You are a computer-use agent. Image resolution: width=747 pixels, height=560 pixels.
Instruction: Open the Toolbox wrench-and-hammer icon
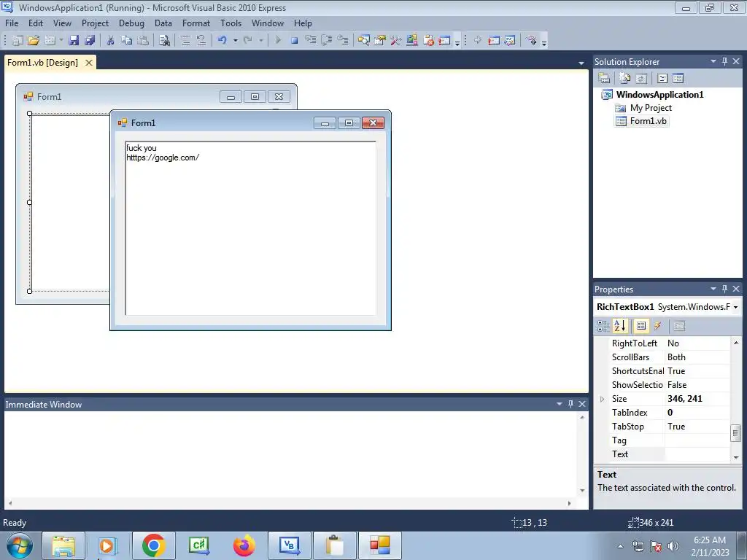[x=396, y=41]
